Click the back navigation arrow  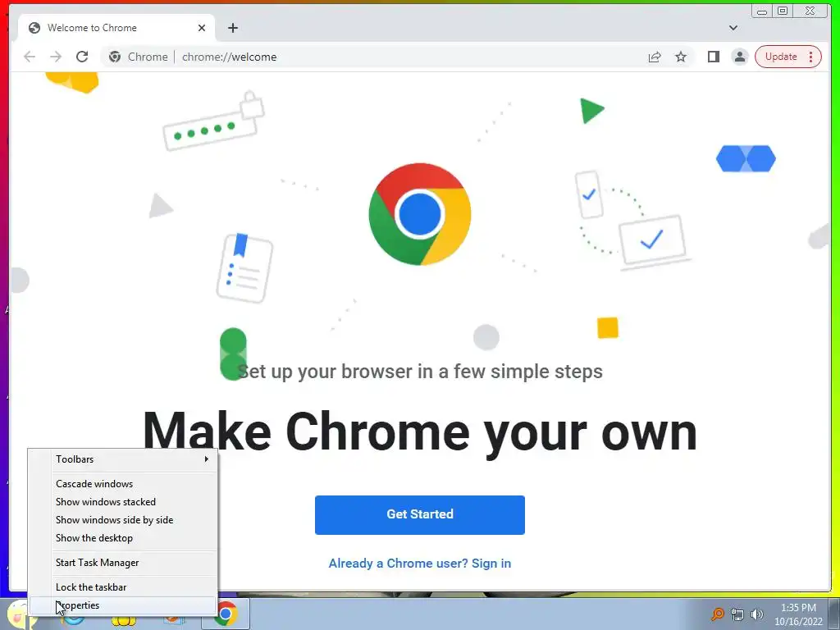pos(30,57)
